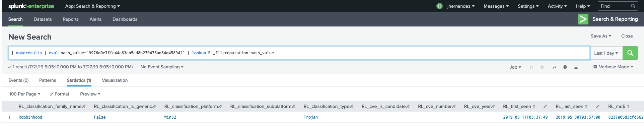Run the search with the magnifier button
The image size is (644, 126).
coord(630,53)
